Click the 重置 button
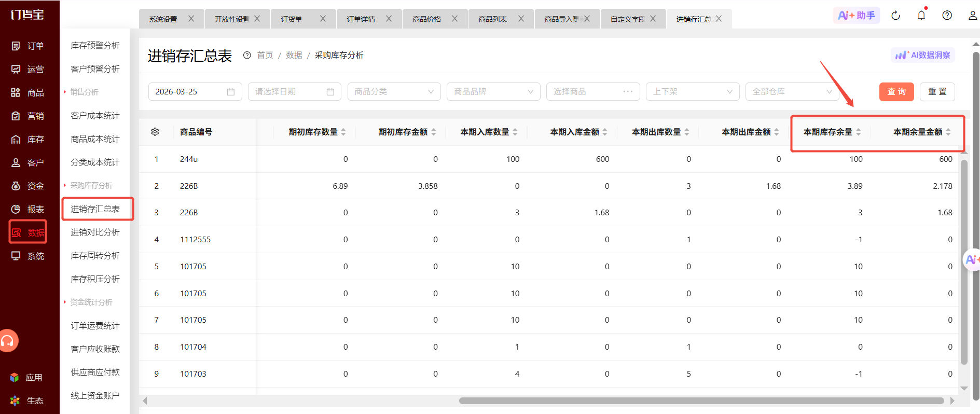 (937, 92)
